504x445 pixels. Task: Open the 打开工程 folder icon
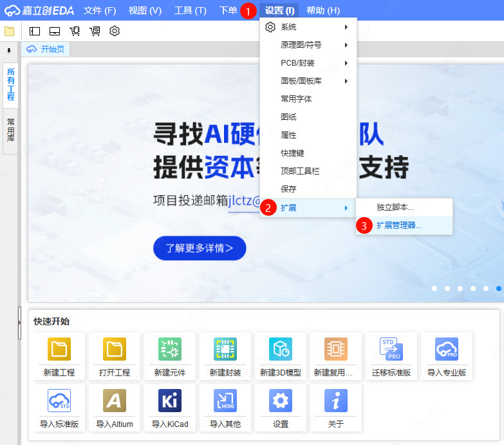pyautogui.click(x=115, y=349)
